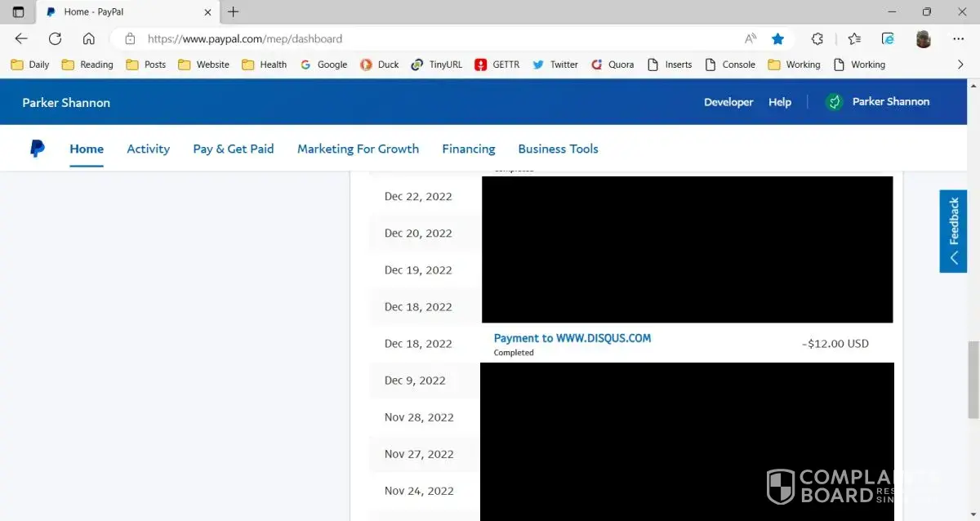Open the Posts bookmarks folder
This screenshot has width=980, height=521.
pyautogui.click(x=146, y=65)
